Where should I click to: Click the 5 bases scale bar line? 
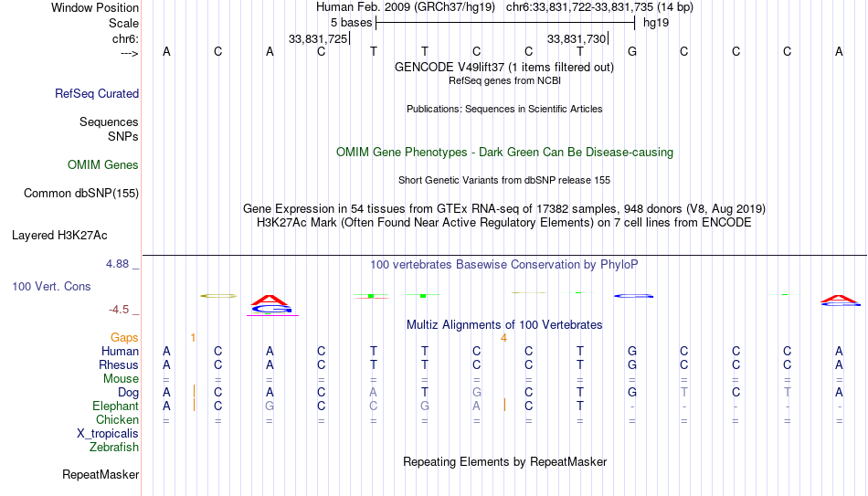pos(505,23)
